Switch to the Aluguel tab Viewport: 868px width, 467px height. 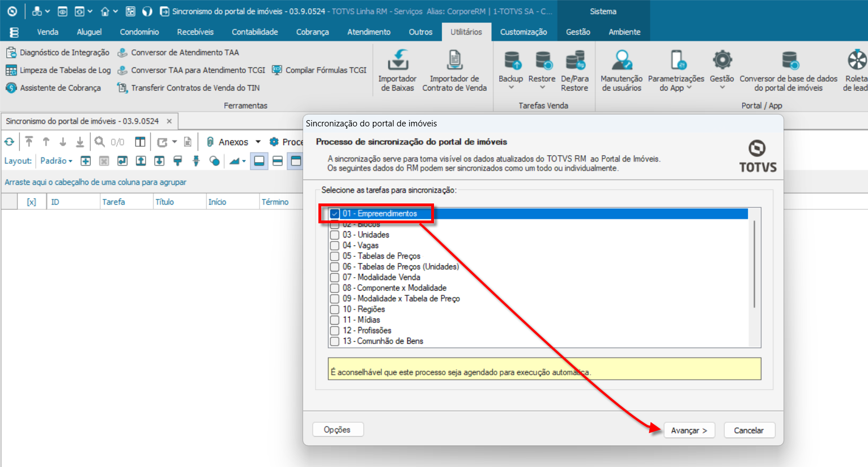point(90,32)
